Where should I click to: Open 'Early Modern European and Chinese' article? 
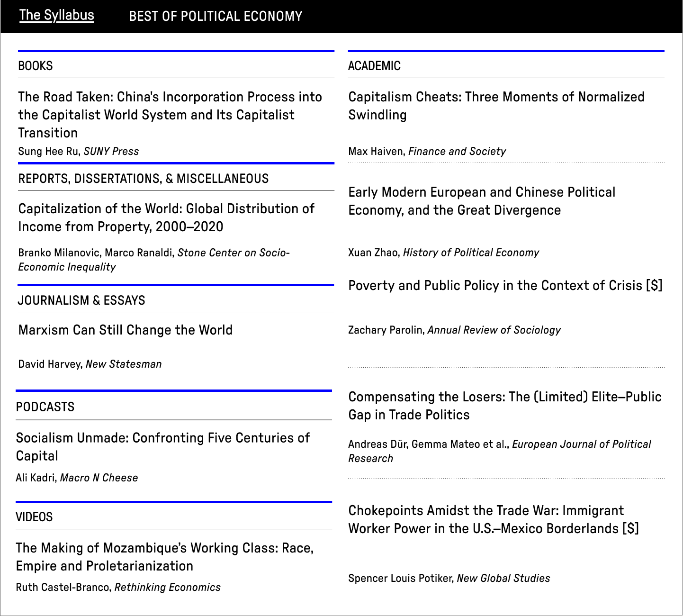click(481, 201)
